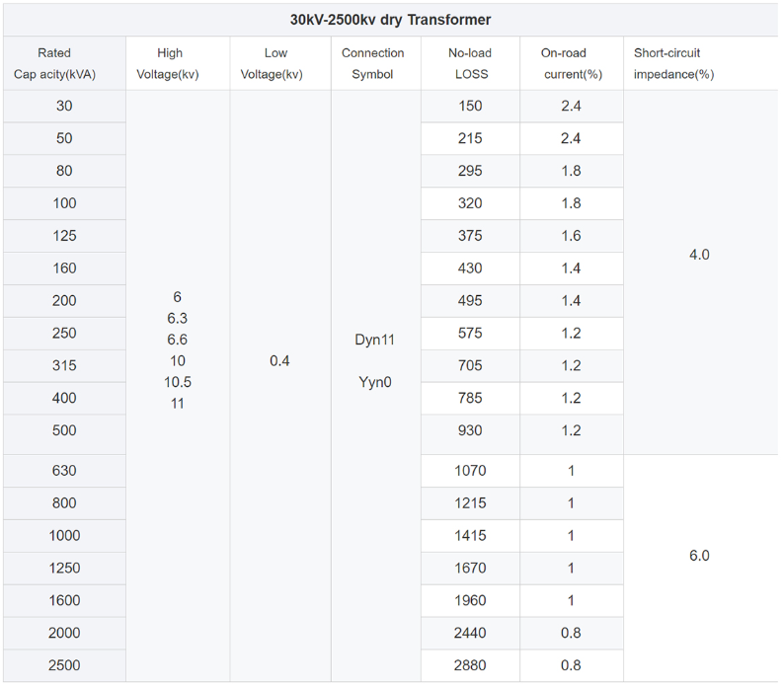Screen dimensions: 784x688
Task: Click the On-road current(%) header
Action: pyautogui.click(x=572, y=63)
